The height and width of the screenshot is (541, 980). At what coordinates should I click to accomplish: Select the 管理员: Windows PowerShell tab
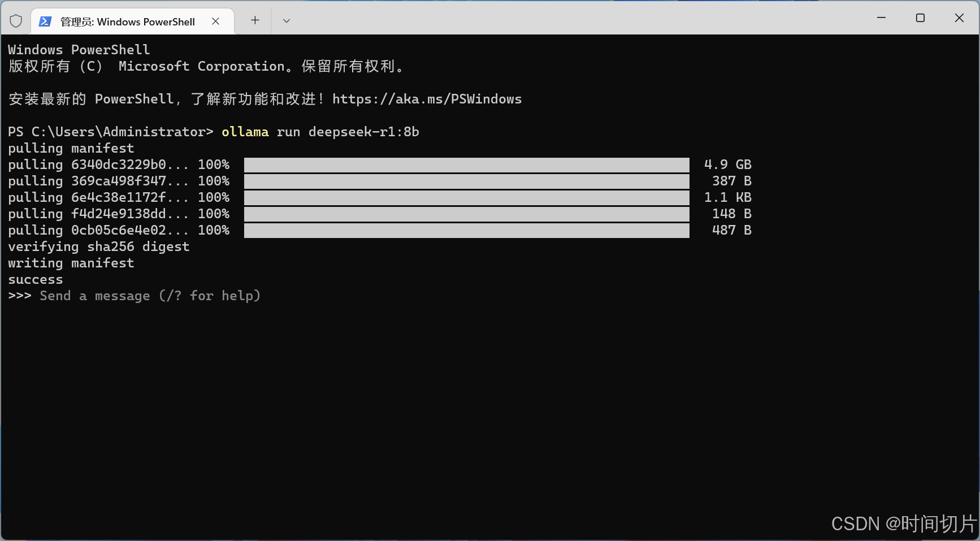tap(132, 21)
